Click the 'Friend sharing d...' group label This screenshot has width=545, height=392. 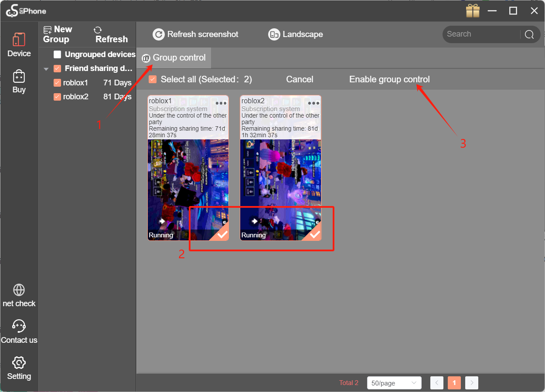pos(99,68)
